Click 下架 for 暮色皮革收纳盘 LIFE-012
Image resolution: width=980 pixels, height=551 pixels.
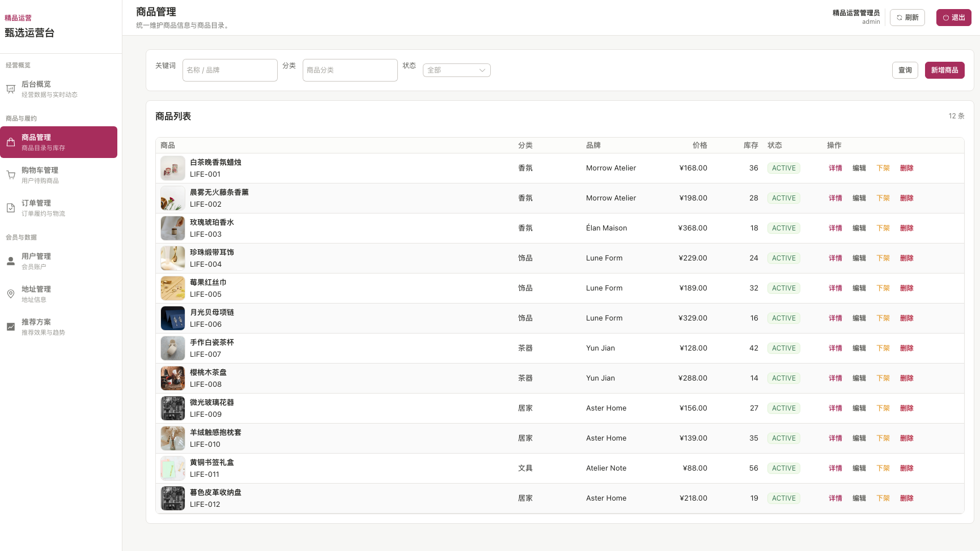point(883,498)
